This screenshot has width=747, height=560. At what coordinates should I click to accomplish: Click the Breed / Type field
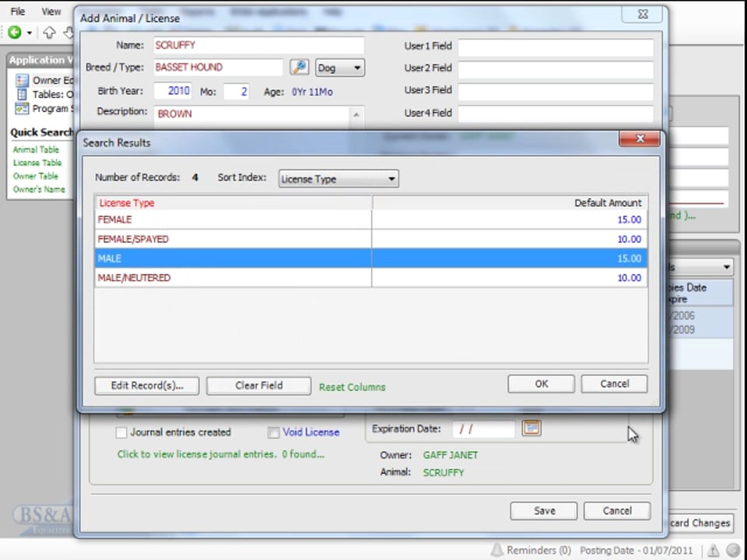(x=218, y=67)
